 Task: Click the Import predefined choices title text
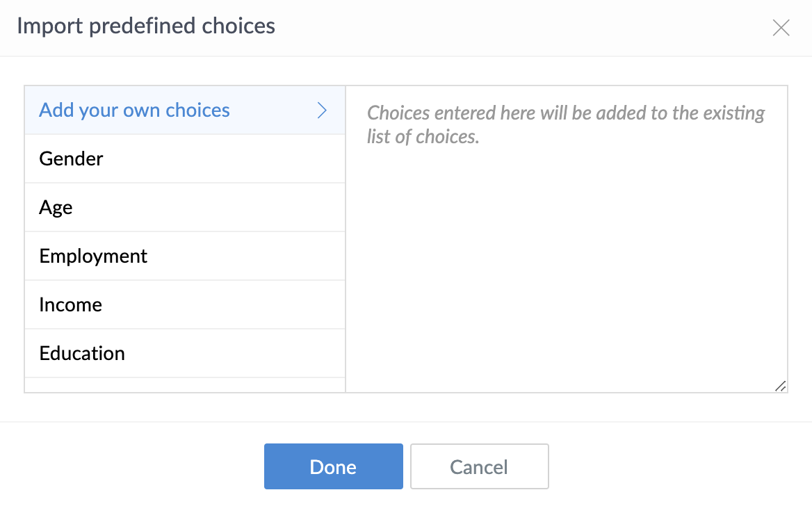click(146, 26)
